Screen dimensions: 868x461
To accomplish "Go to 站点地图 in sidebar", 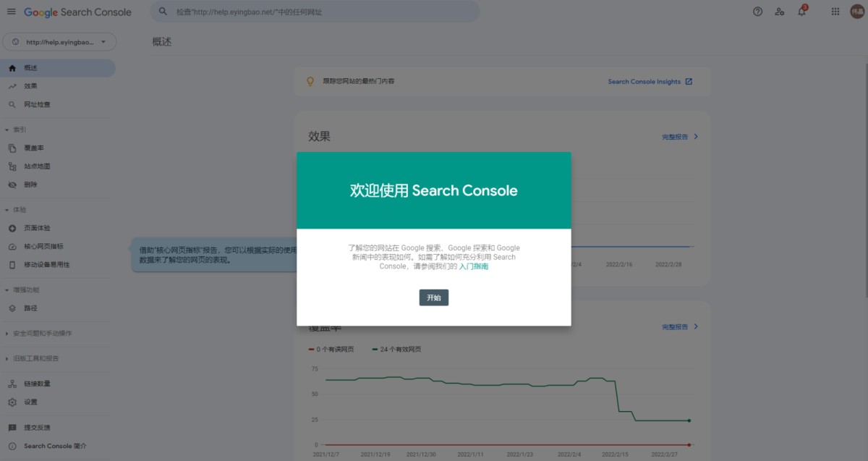I will [58, 166].
